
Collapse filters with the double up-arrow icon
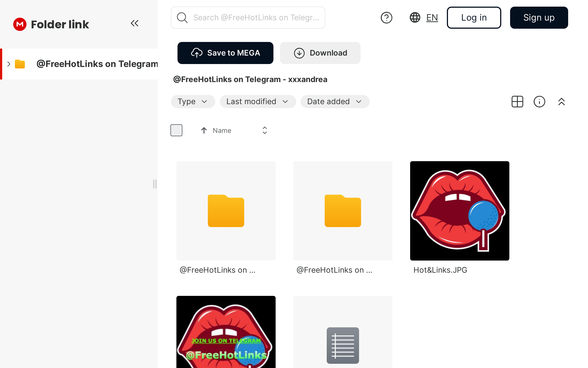coord(561,102)
